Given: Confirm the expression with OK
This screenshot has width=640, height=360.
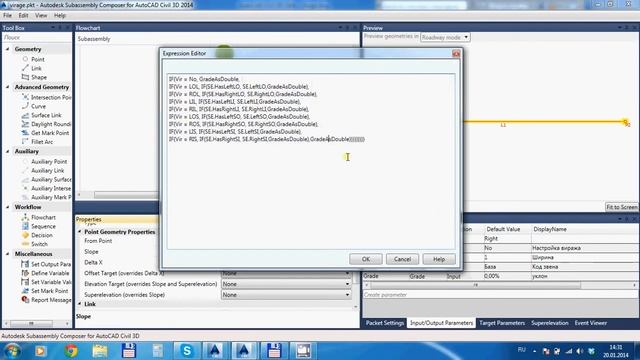Looking at the screenshot, I should [x=366, y=259].
